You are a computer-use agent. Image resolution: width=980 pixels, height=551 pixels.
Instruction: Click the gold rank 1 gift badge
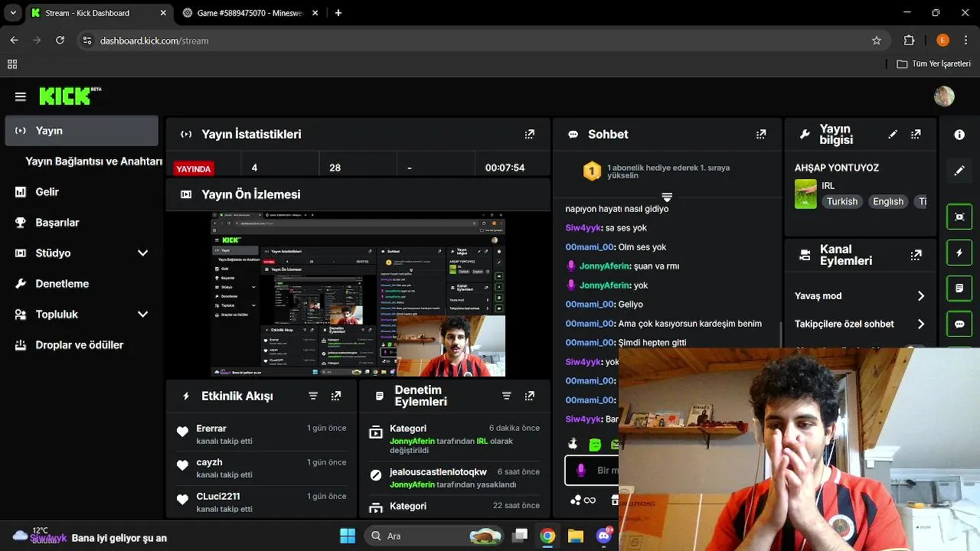coord(592,171)
